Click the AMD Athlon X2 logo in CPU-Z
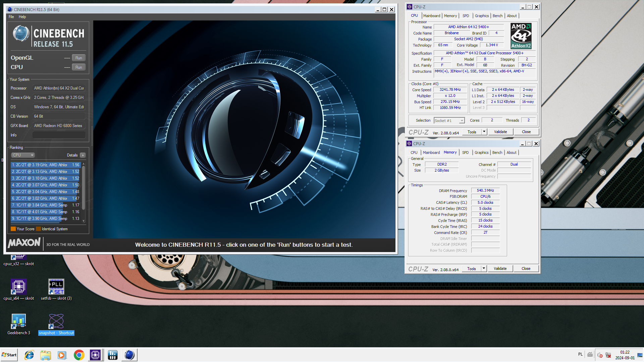644x362 pixels. [x=521, y=36]
